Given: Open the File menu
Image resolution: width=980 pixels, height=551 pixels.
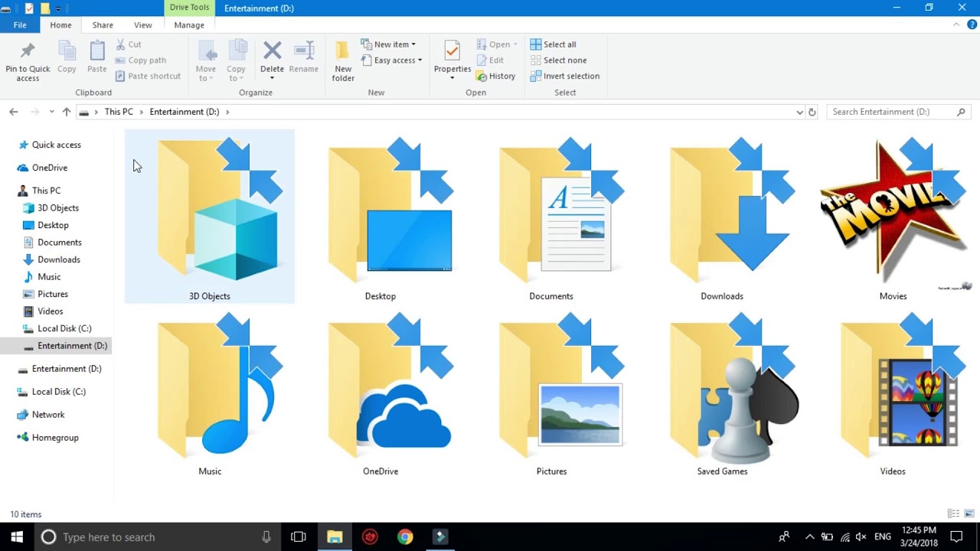Looking at the screenshot, I should pos(20,25).
